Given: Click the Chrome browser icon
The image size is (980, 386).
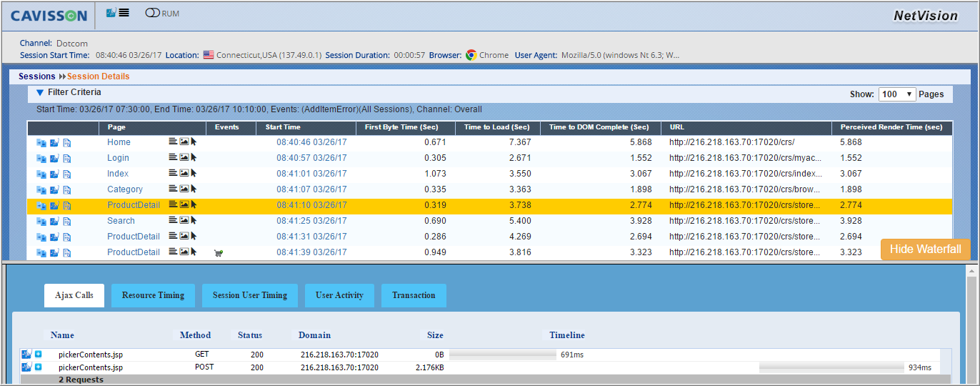Looking at the screenshot, I should point(471,55).
